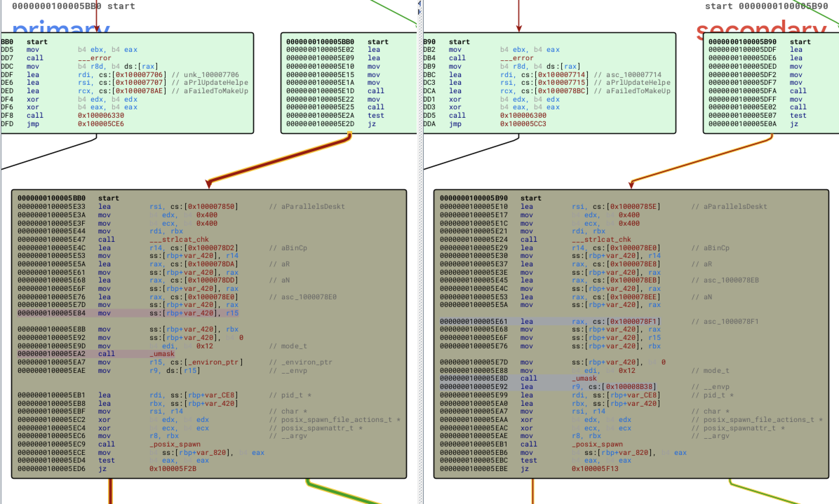Click jump target 0x100005F13 in secondary block
The width and height of the screenshot is (839, 504).
tap(595, 469)
